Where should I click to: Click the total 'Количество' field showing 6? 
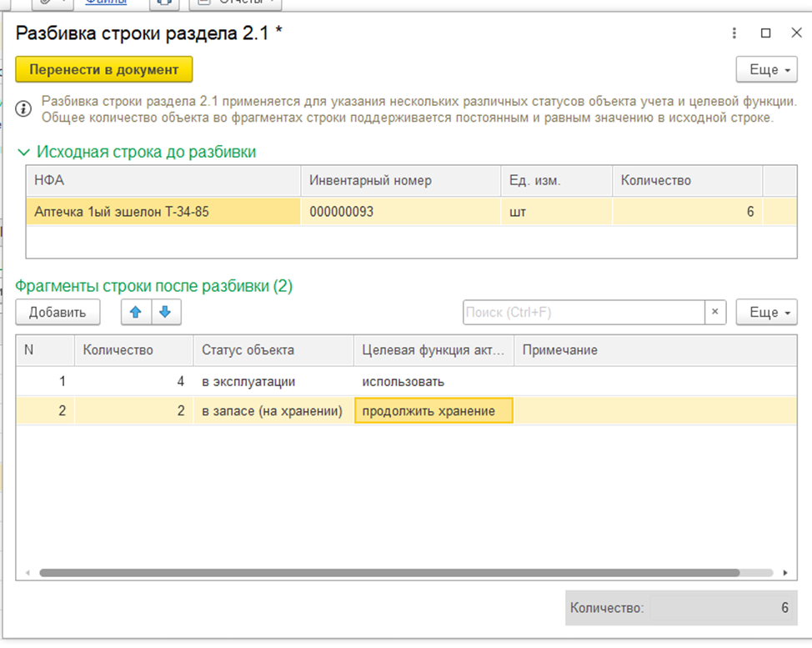(x=721, y=608)
